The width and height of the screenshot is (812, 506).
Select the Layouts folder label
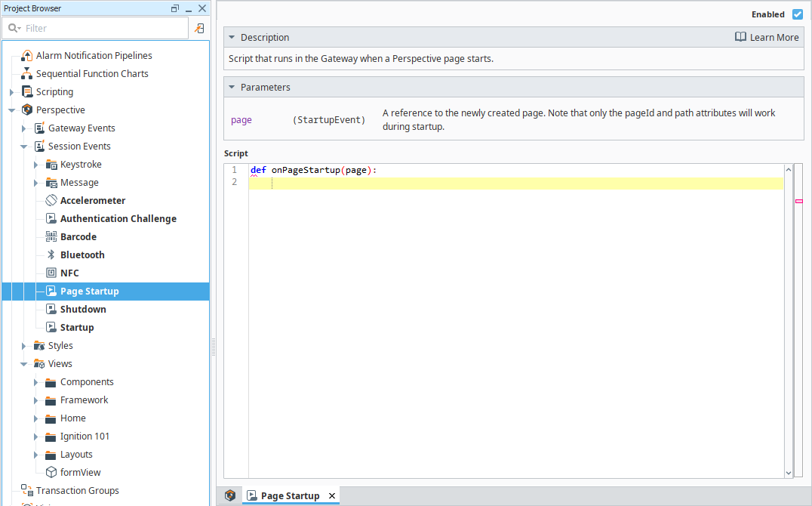coord(76,454)
